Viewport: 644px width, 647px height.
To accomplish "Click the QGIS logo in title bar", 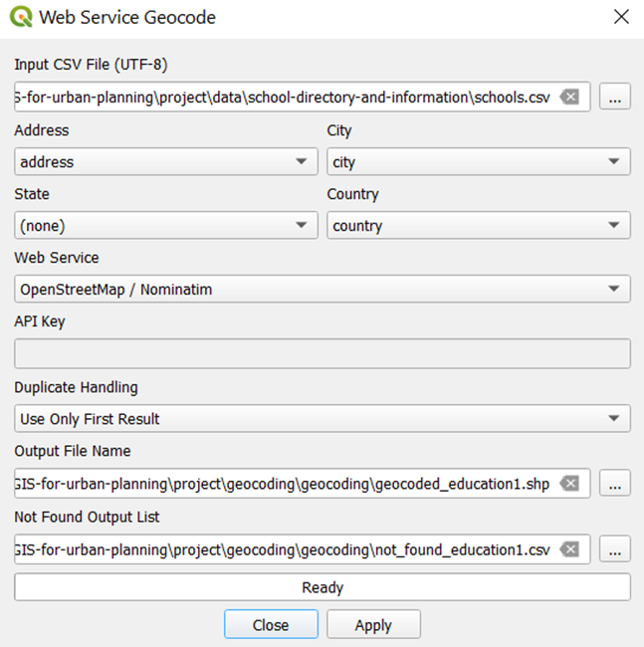I will 20,17.
